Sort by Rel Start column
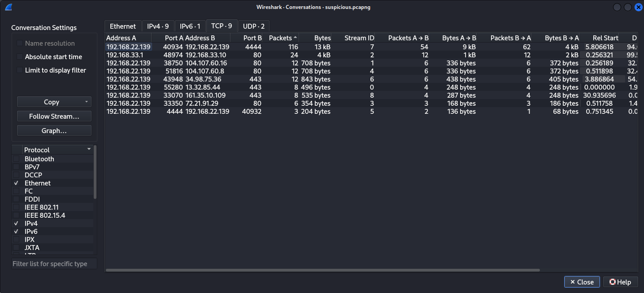 pos(600,38)
